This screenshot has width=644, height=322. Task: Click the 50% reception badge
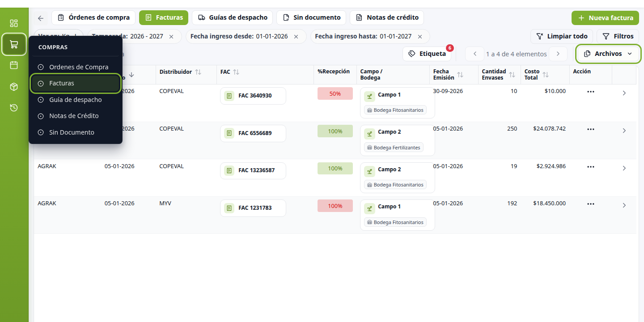(x=335, y=94)
